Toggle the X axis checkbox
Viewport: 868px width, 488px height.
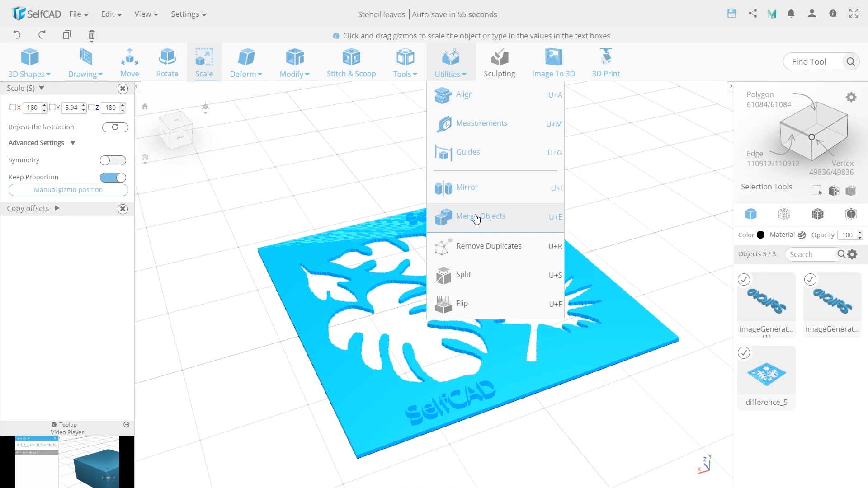[13, 107]
